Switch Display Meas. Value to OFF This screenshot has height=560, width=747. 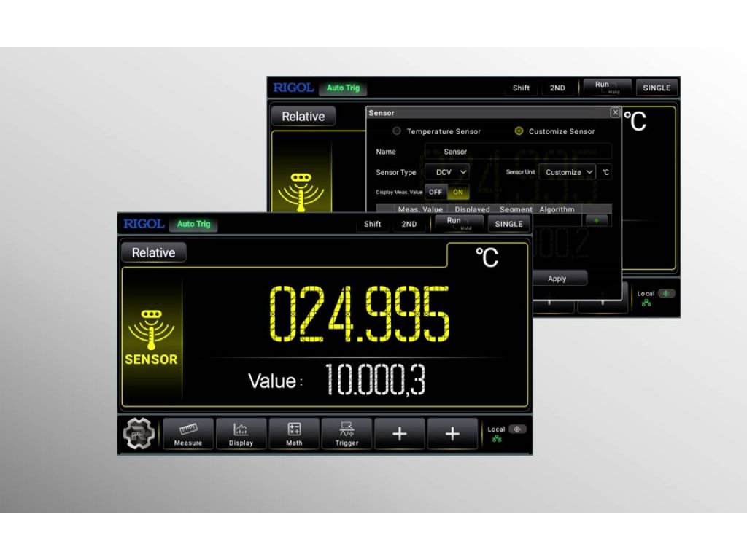pos(436,192)
